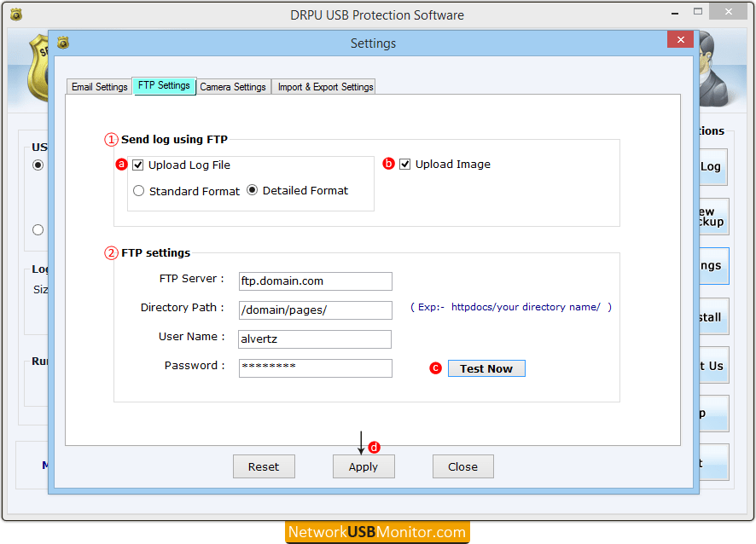Toggle the Upload Log File checkbox

pyautogui.click(x=138, y=165)
